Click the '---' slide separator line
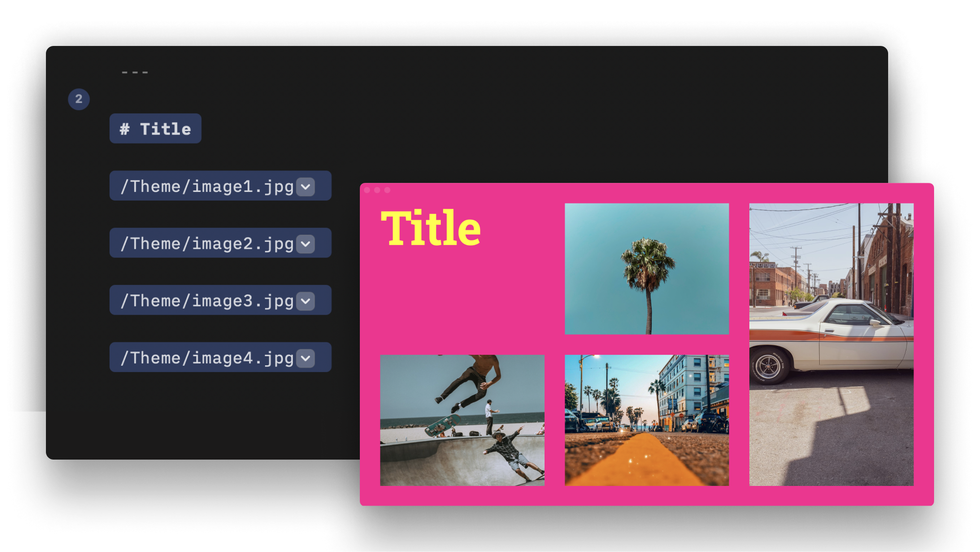The image size is (980, 552). click(x=135, y=72)
